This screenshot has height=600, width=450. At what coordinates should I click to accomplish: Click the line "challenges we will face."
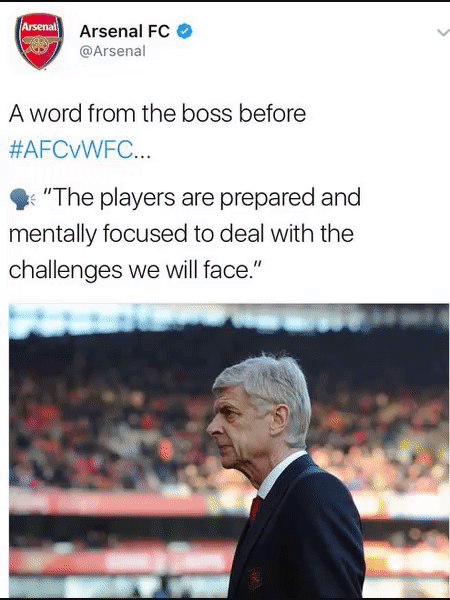pyautogui.click(x=135, y=270)
